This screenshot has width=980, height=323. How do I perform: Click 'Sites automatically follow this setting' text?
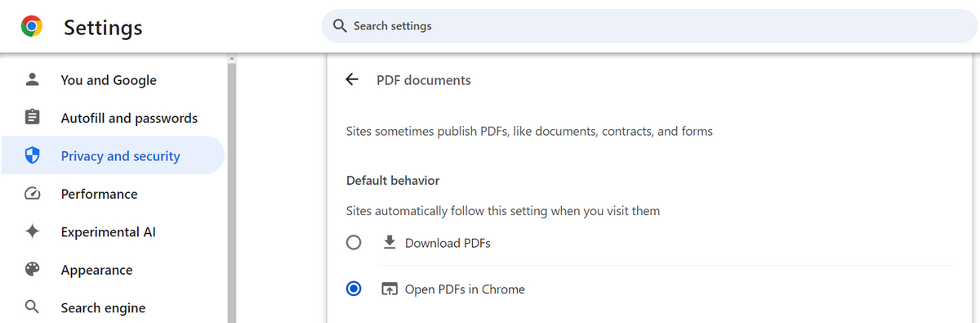[x=503, y=211]
